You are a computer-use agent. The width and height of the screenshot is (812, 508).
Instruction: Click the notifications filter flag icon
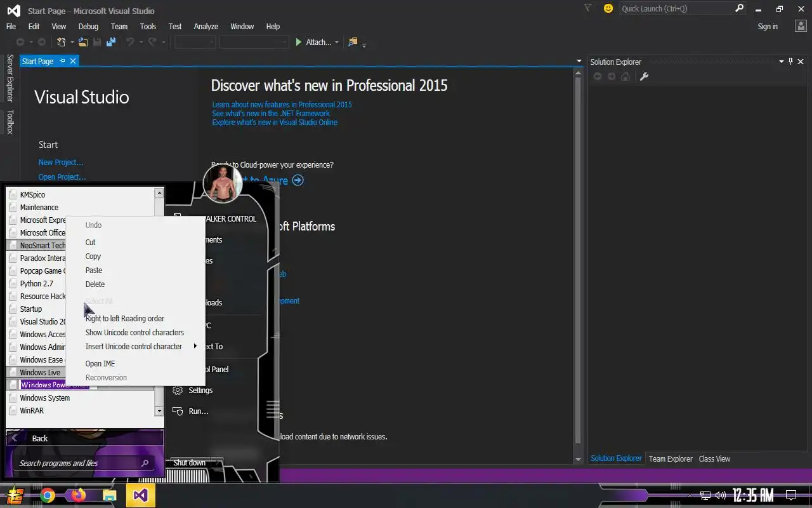pyautogui.click(x=588, y=8)
